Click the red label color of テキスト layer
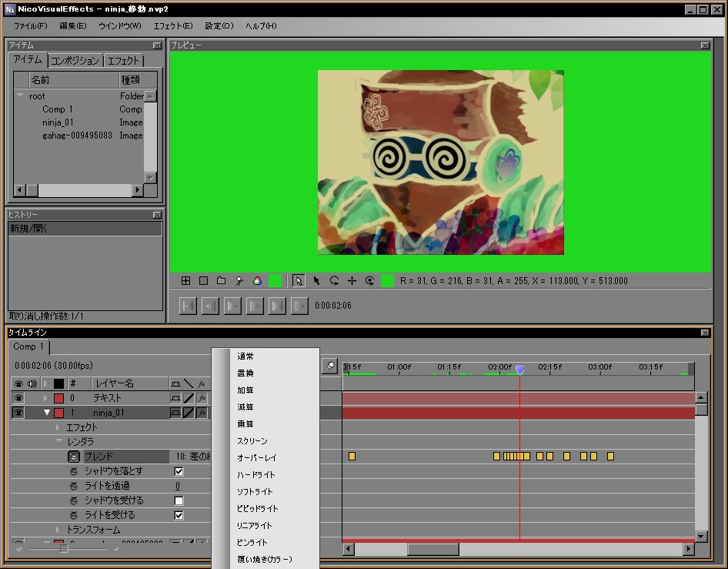This screenshot has width=728, height=569. (x=59, y=398)
